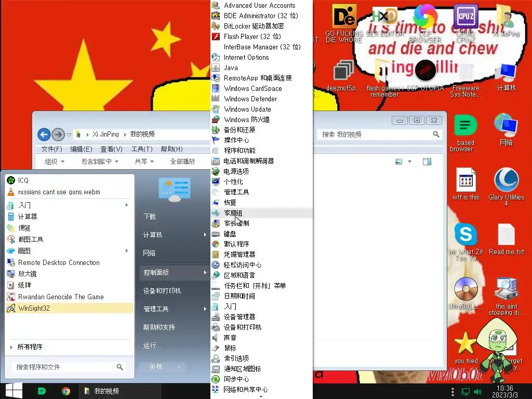The width and height of the screenshot is (532, 399).
Task: Click the Windows Start button
Action: point(14,391)
